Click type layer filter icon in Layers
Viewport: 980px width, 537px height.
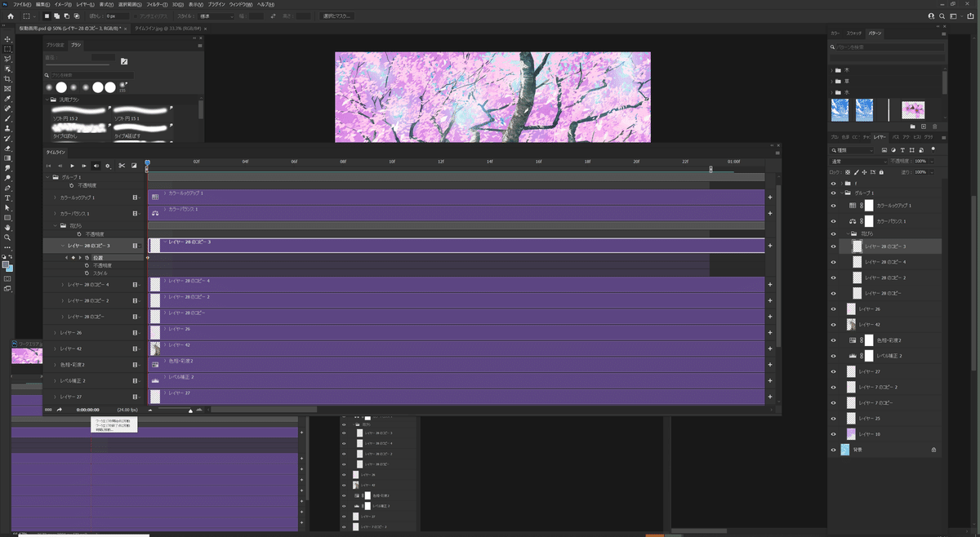pyautogui.click(x=903, y=150)
